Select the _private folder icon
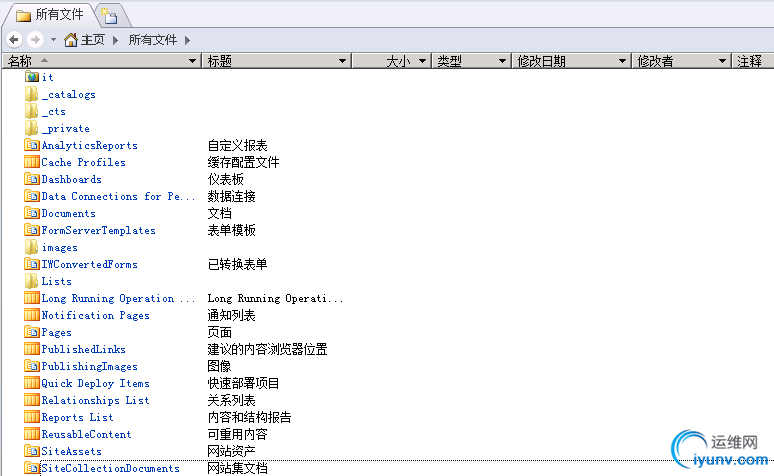774x476 pixels. (31, 128)
